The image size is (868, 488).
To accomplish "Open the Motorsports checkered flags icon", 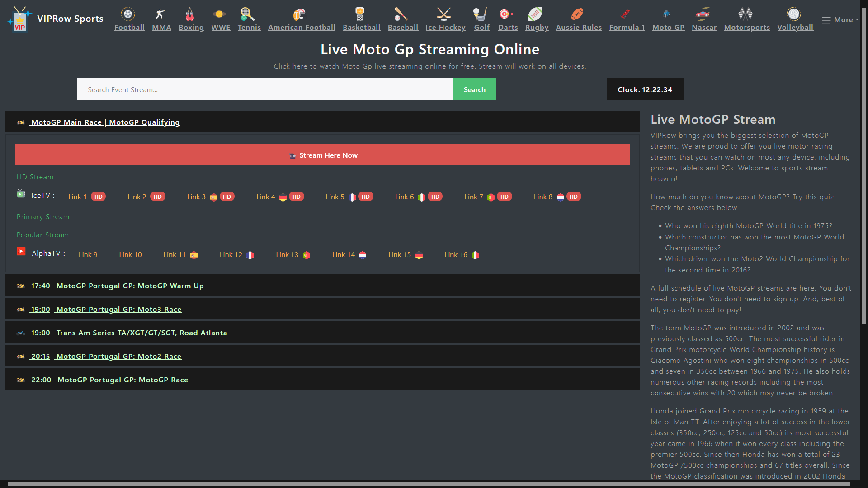I will tap(745, 14).
